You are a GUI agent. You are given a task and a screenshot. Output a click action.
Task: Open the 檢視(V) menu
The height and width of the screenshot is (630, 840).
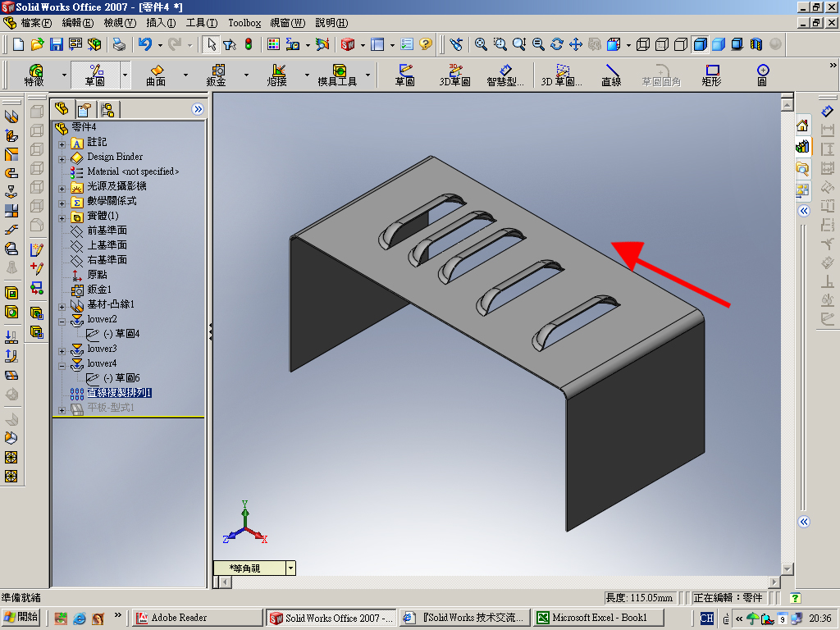(x=120, y=23)
